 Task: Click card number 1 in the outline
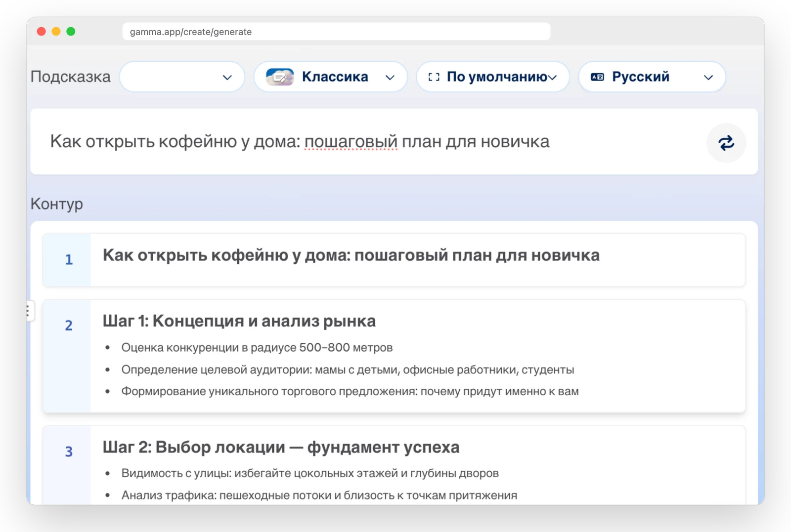pos(69,260)
